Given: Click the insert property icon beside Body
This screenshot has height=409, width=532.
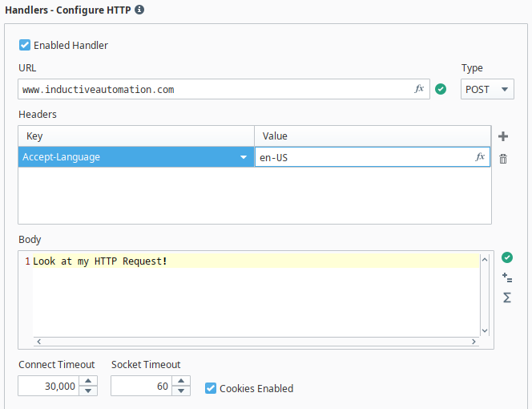Looking at the screenshot, I should coord(507,277).
